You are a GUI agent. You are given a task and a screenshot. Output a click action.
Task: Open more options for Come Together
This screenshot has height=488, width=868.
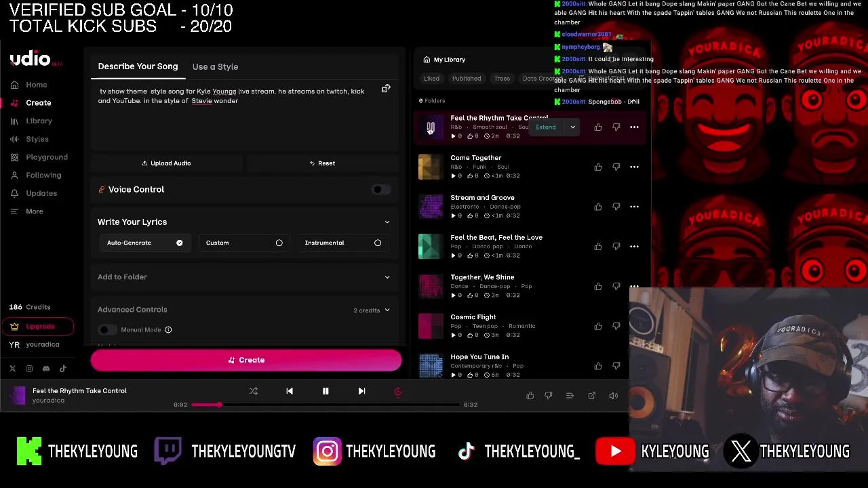coord(635,167)
